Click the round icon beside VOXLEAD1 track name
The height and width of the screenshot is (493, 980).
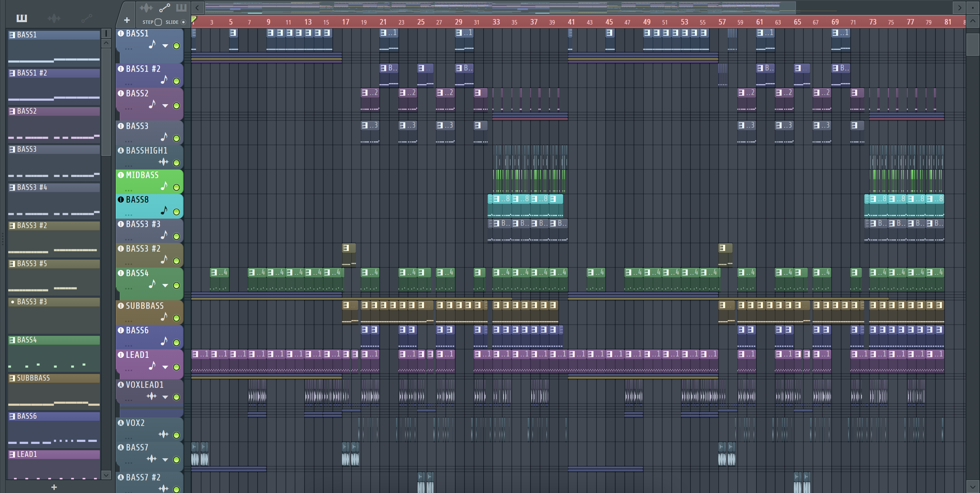121,384
